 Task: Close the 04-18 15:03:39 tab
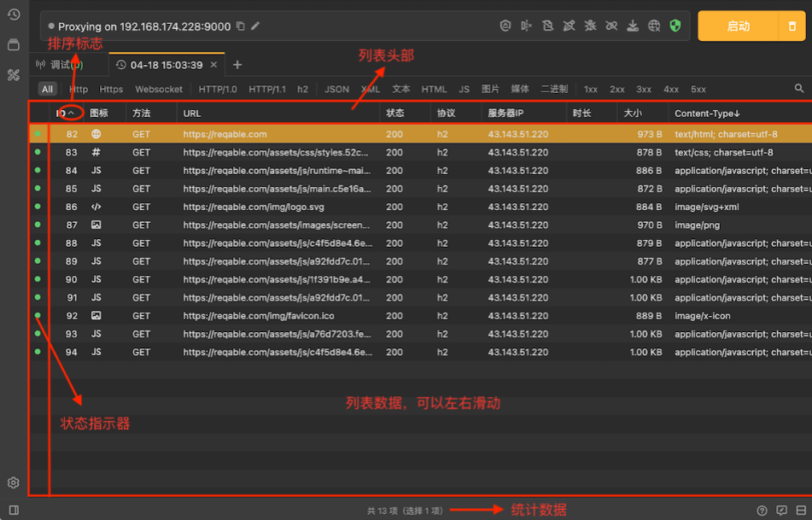213,65
